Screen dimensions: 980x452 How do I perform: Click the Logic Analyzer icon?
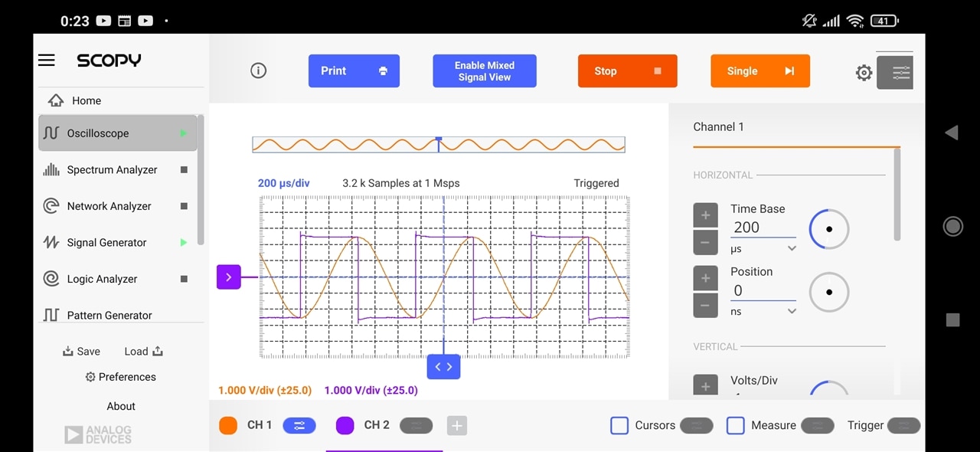51,279
